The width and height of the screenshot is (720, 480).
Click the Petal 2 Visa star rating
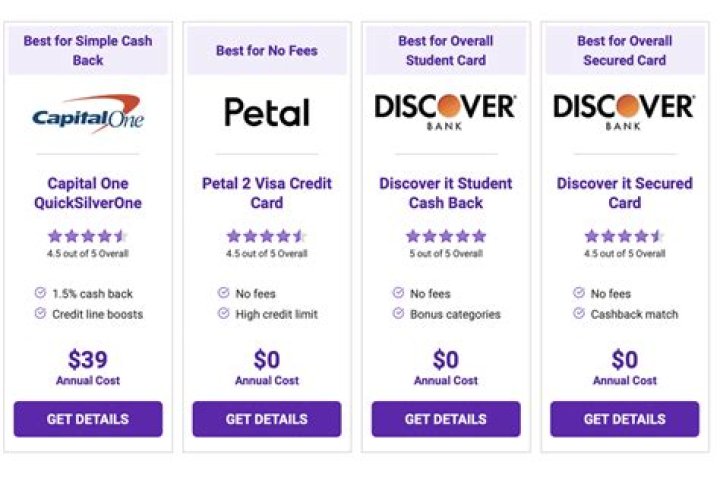pyautogui.click(x=266, y=237)
